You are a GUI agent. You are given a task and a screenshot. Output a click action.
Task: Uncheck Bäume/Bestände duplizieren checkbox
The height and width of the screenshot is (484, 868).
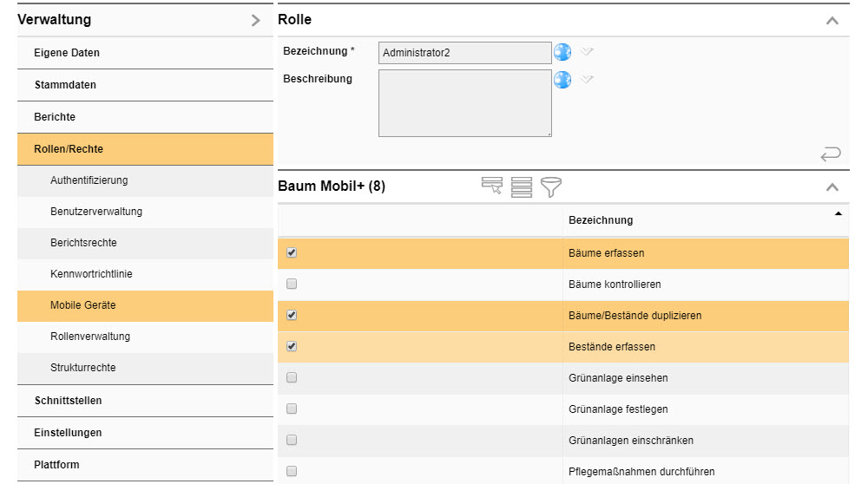pos(292,315)
